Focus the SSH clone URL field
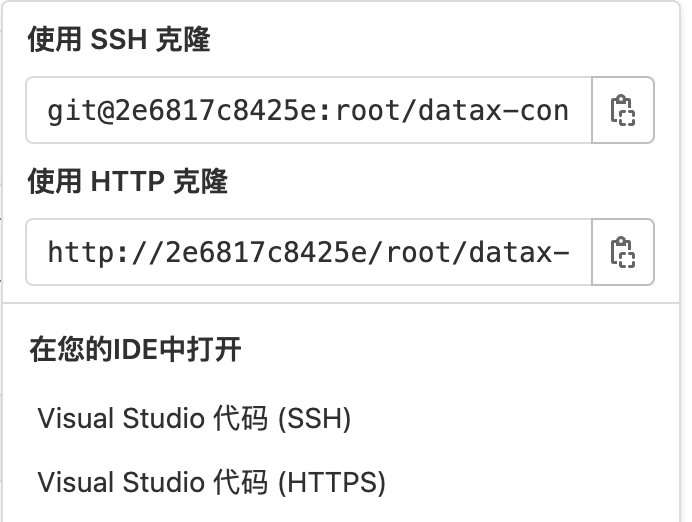The width and height of the screenshot is (692, 522). pyautogui.click(x=308, y=109)
